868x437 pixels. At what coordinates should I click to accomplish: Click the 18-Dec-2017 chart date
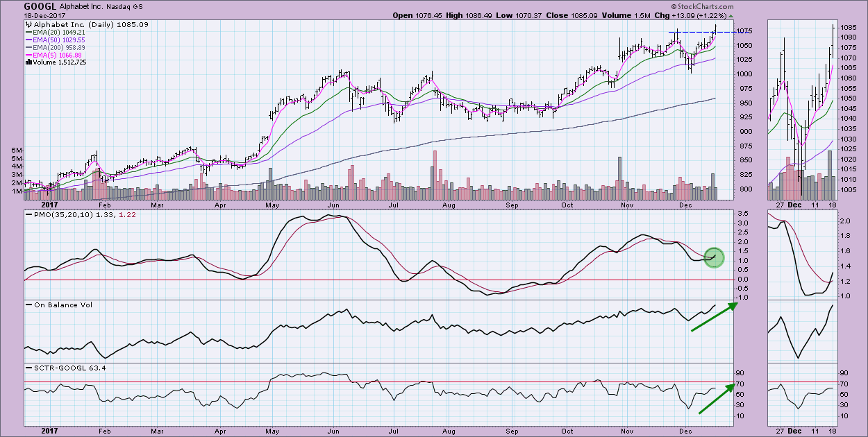pos(45,15)
